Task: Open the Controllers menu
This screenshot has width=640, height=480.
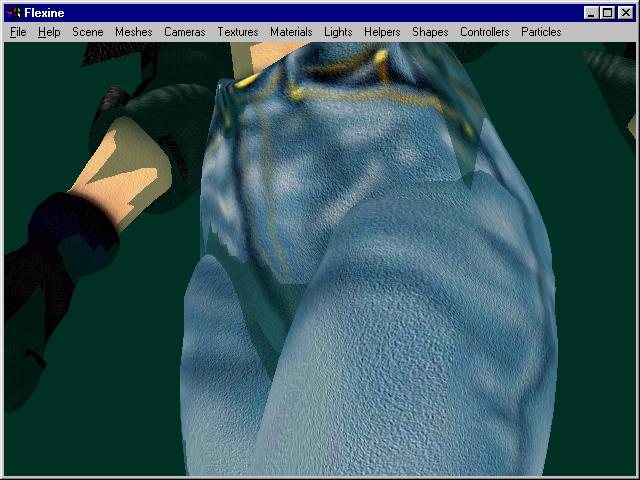Action: (x=484, y=32)
